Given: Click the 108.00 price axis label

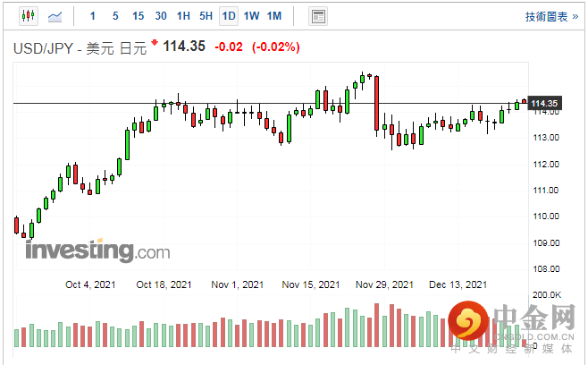Looking at the screenshot, I should click(546, 269).
